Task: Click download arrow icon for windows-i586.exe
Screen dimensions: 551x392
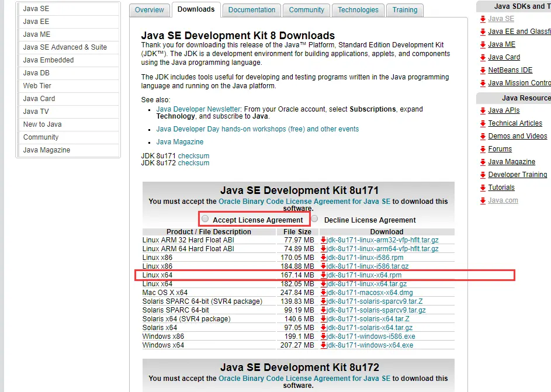Action: (324, 337)
